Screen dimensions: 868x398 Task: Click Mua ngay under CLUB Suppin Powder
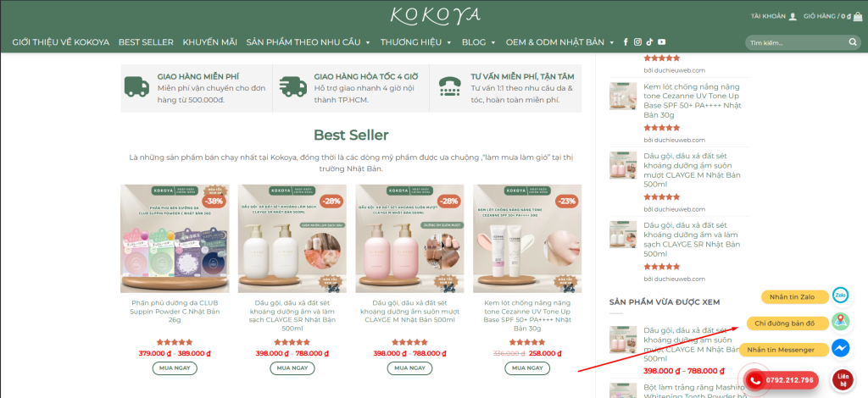[x=175, y=368]
